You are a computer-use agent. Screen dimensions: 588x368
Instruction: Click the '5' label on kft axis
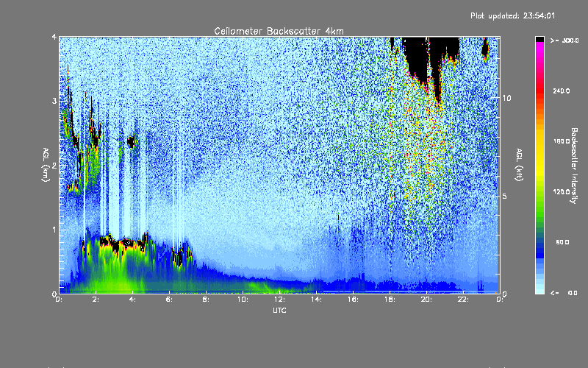click(504, 196)
